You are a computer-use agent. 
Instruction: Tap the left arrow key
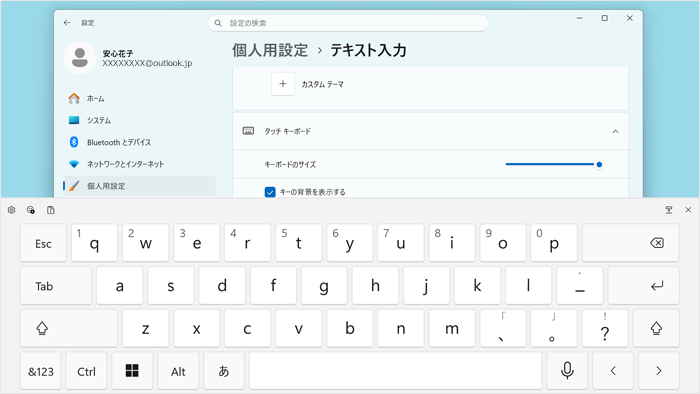click(613, 371)
